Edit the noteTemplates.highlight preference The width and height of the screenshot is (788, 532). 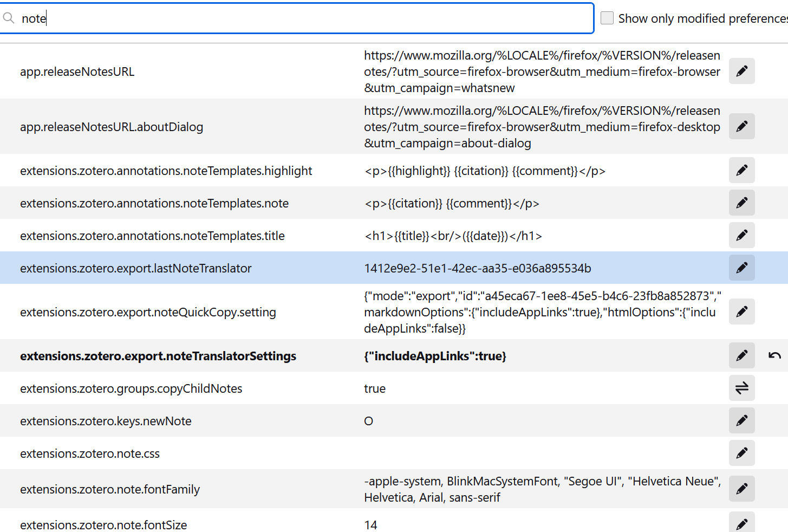point(741,171)
